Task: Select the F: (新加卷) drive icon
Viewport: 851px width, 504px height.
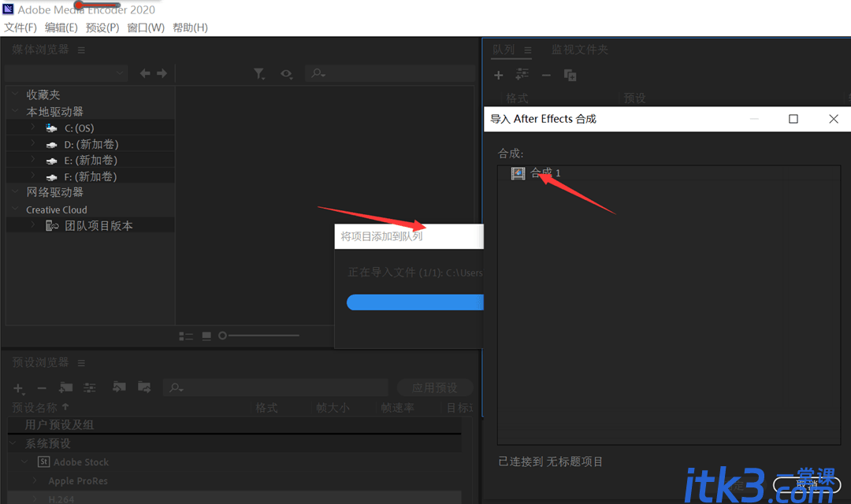Action: click(x=51, y=177)
